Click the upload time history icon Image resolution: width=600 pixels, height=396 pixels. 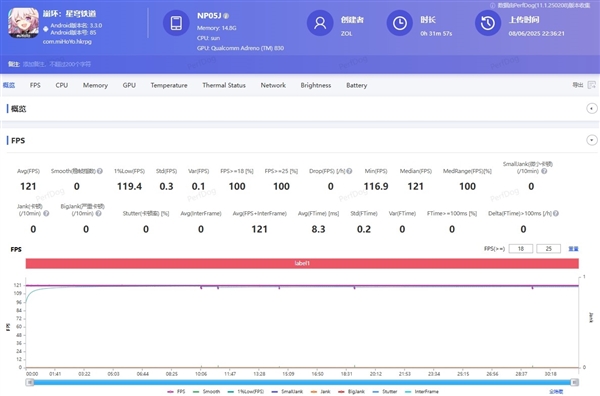point(488,23)
